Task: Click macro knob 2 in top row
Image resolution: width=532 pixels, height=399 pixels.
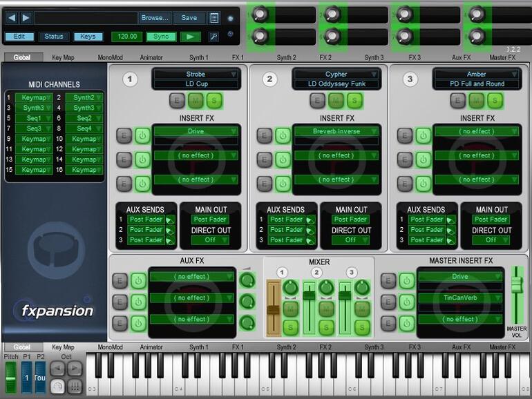Action: pos(332,14)
